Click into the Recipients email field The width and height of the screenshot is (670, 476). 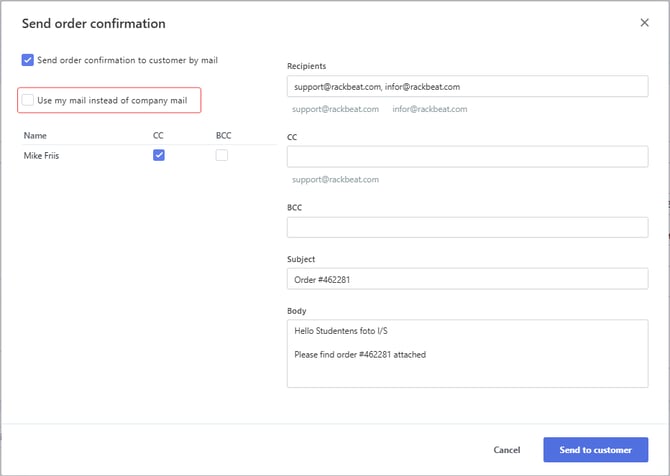pyautogui.click(x=467, y=87)
